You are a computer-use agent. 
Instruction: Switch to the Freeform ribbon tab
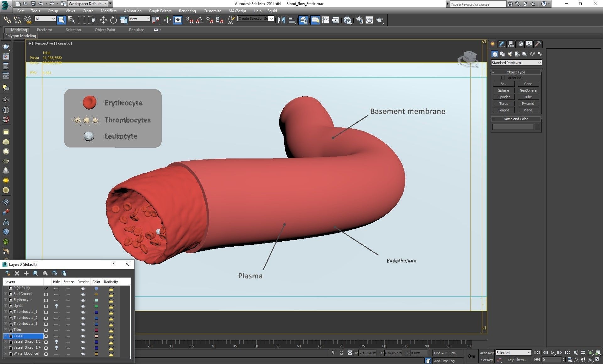point(44,30)
